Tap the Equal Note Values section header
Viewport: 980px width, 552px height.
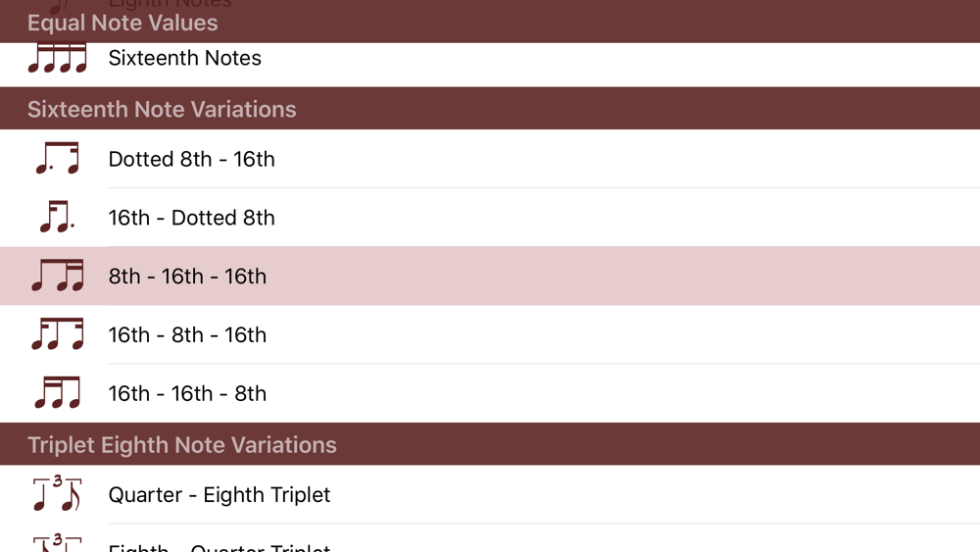[x=490, y=23]
